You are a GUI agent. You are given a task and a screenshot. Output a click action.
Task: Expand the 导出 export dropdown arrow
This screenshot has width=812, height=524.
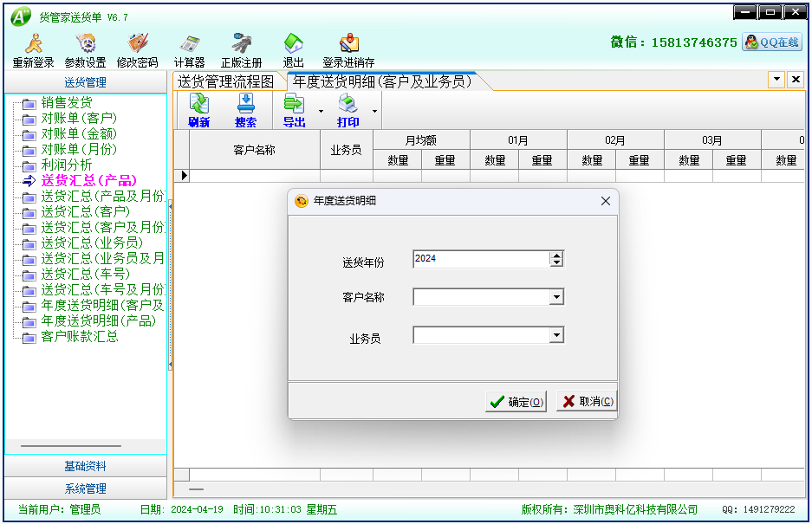(x=321, y=111)
